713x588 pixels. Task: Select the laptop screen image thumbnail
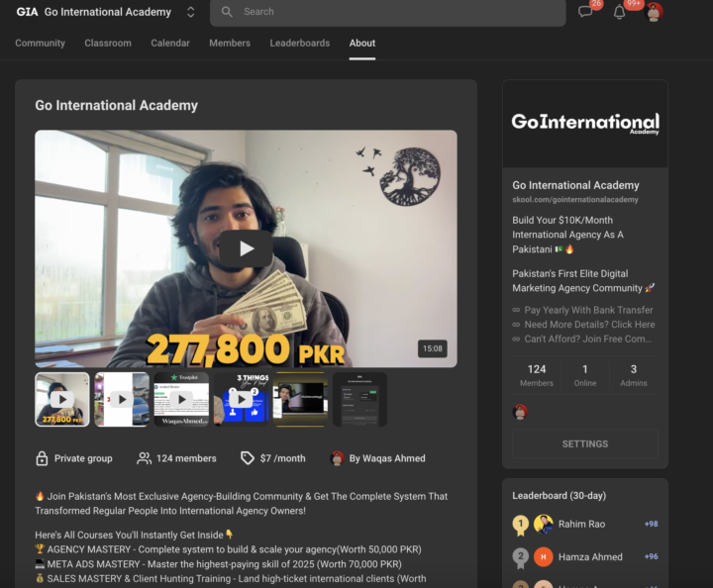tap(301, 399)
